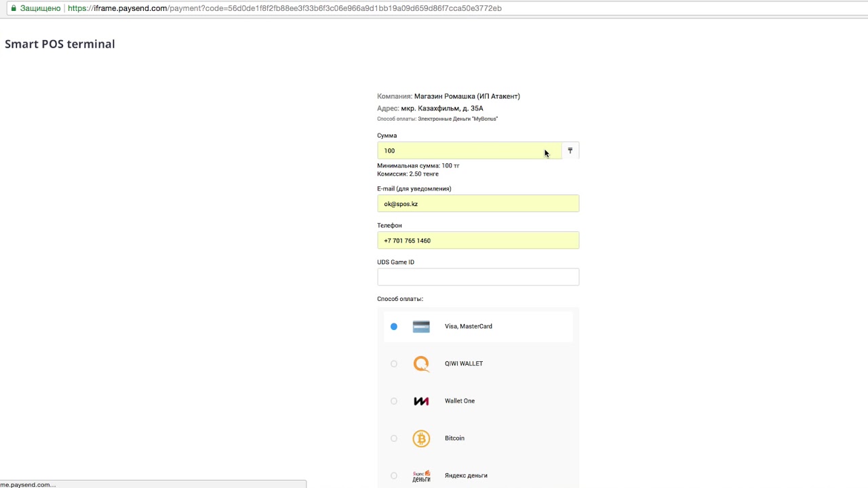Click the Способ оплаты: section label
This screenshot has height=488, width=868.
point(400,299)
